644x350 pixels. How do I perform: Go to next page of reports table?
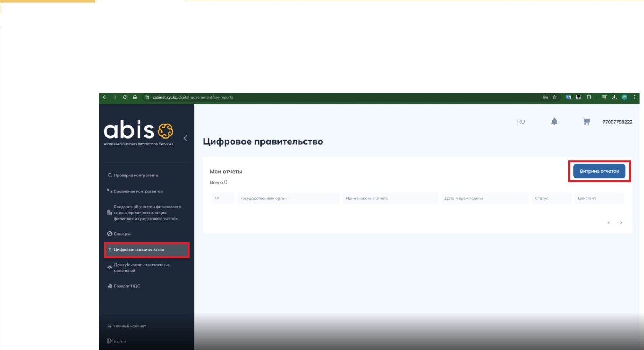[621, 223]
